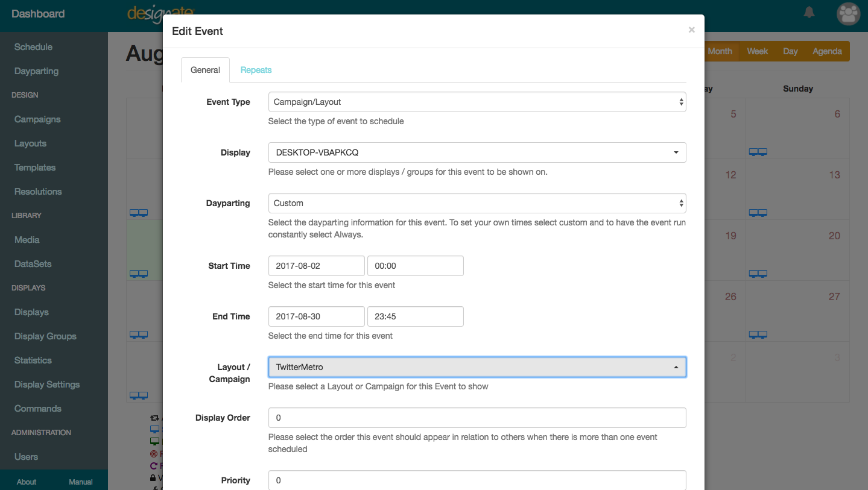This screenshot has width=868, height=490.
Task: Click the display event icon on Sunday 6
Action: 758,152
